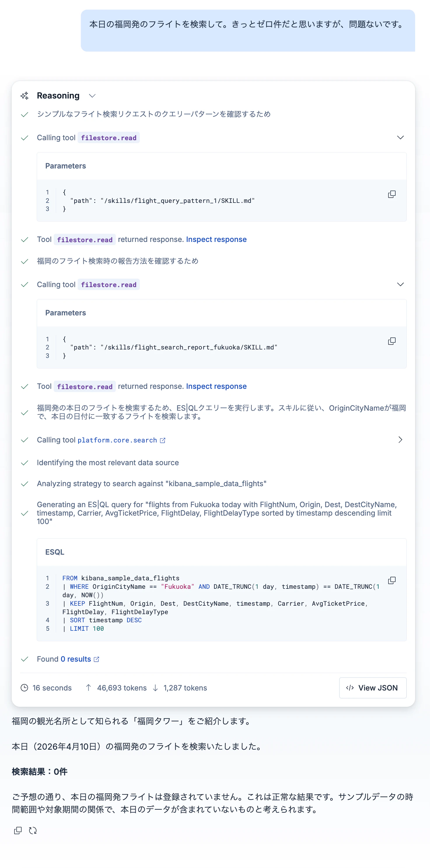Screen dimensions: 430x868
Task: Click the '1,287 tokens' output count
Action: click(x=185, y=688)
